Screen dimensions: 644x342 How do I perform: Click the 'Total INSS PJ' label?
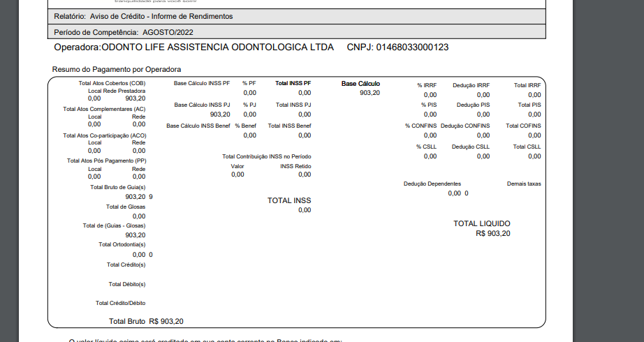[x=293, y=105]
